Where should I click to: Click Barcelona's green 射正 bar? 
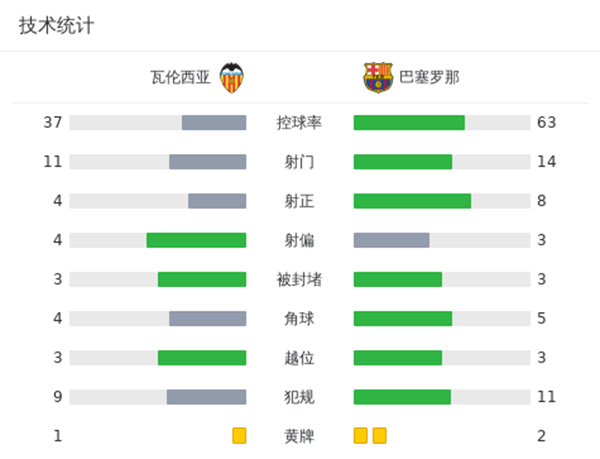(x=412, y=201)
